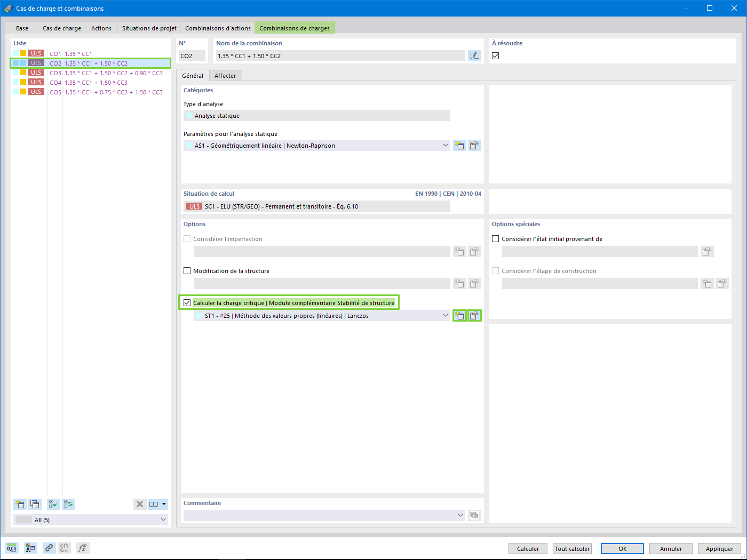The height and width of the screenshot is (560, 747).
Task: Open the Situations de projet tab
Action: [x=149, y=28]
